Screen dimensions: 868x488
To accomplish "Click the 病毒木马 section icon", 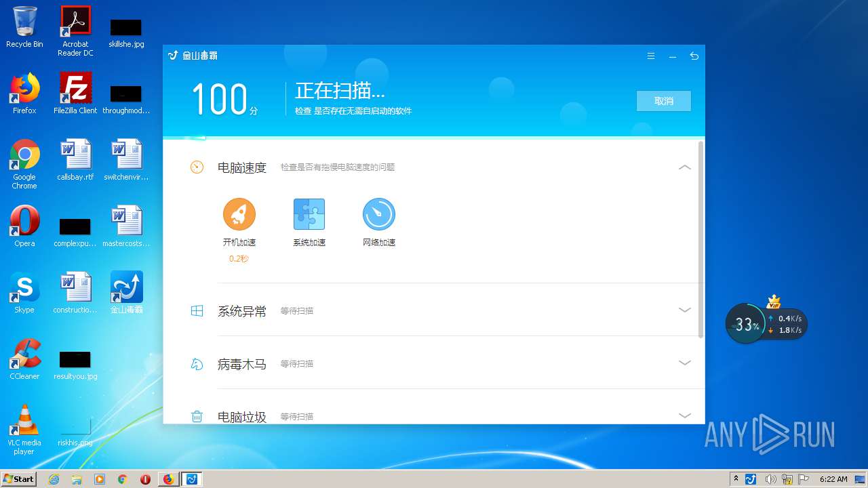I will coord(197,364).
